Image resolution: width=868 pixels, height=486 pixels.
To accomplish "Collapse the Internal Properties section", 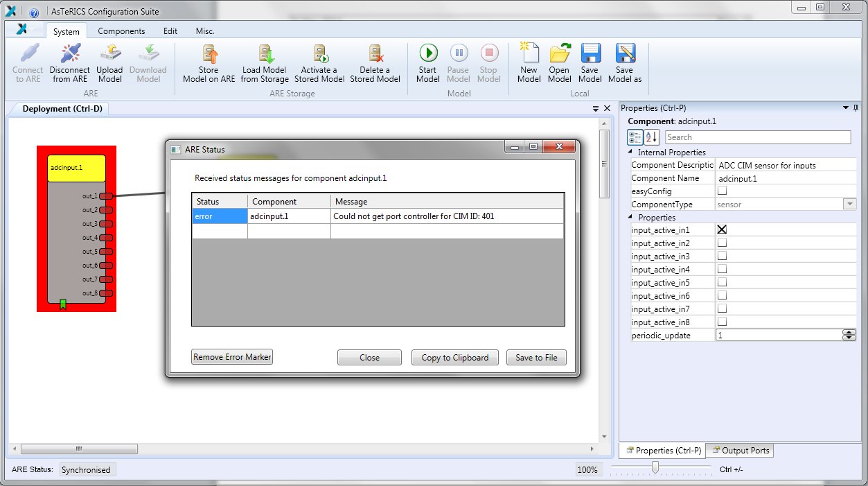I will pos(630,153).
